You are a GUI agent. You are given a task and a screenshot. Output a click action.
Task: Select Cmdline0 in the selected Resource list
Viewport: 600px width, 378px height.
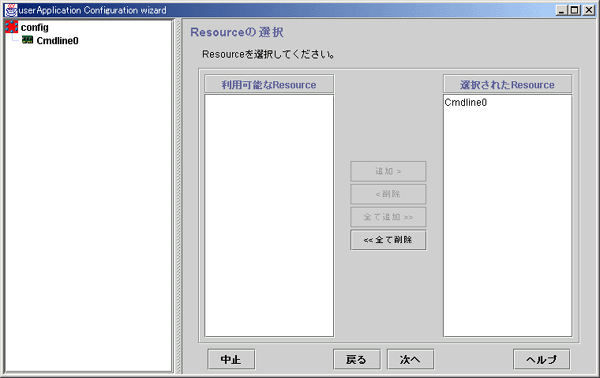(466, 103)
